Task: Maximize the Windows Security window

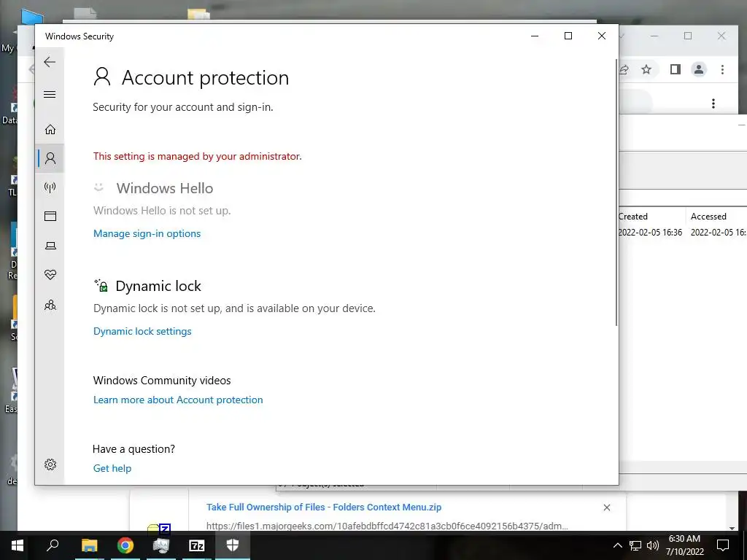Action: [x=568, y=36]
